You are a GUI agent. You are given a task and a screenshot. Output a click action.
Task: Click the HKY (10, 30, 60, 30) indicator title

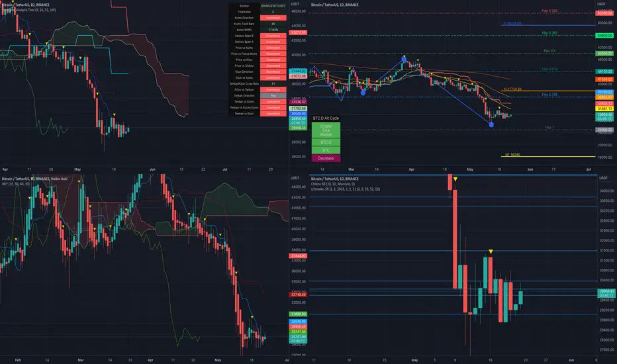[x=16, y=184]
